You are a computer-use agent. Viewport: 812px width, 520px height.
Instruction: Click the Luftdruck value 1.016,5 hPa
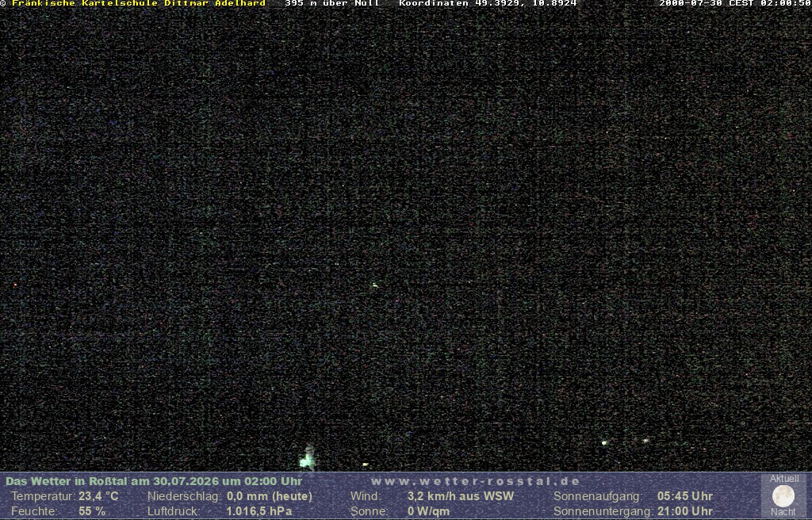[x=259, y=511]
